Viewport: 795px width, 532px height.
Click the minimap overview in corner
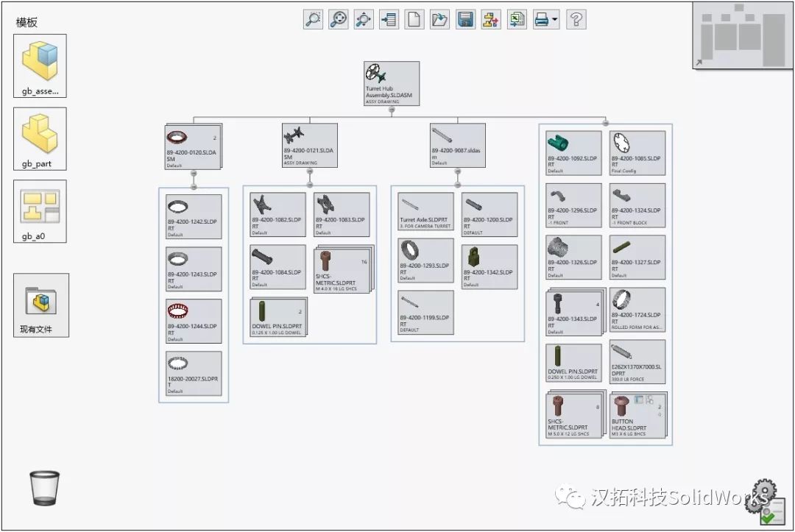742,35
